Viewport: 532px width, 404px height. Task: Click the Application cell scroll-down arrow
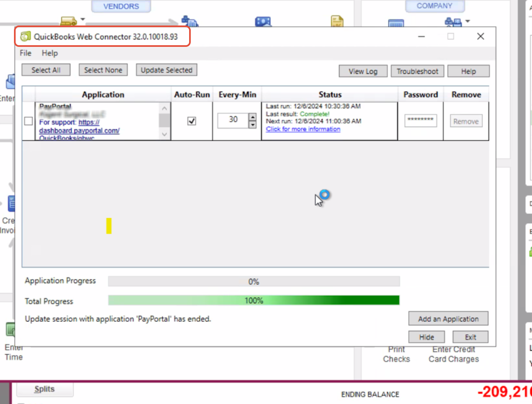(164, 134)
